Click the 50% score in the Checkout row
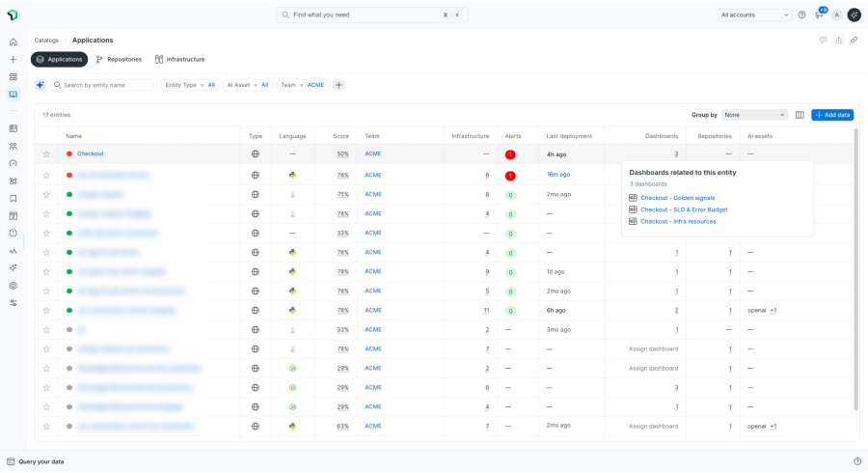This screenshot has width=868, height=473. [342, 153]
